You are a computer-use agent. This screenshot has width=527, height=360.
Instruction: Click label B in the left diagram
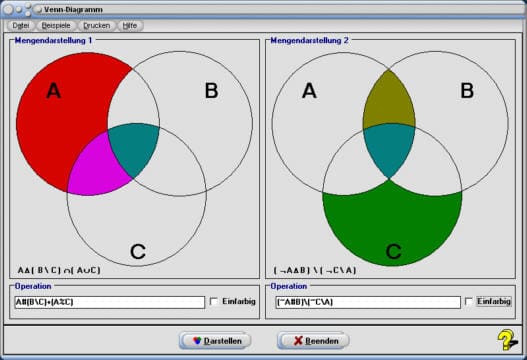tap(211, 91)
